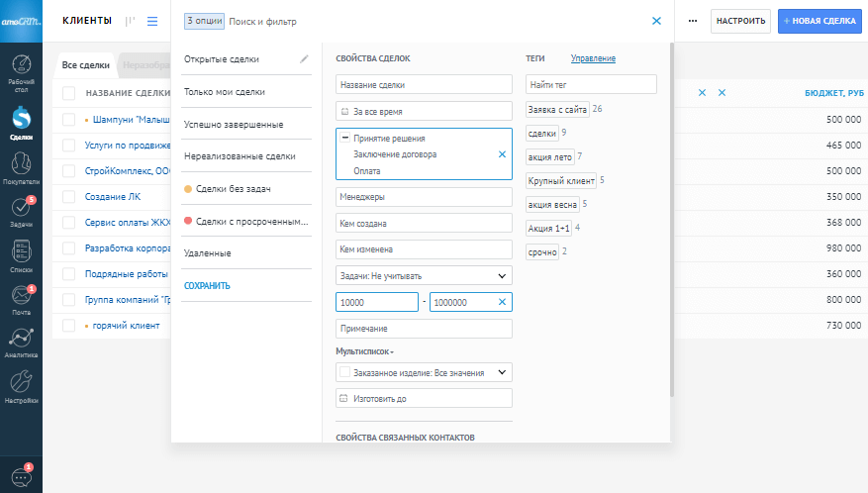Toggle the select-all checkbox in table header
This screenshot has width=868, height=493.
tap(68, 93)
